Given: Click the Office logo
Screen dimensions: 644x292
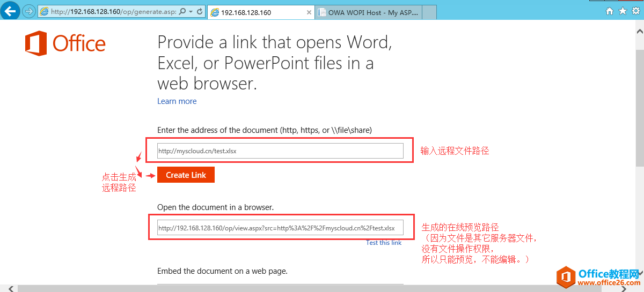Looking at the screenshot, I should (65, 43).
